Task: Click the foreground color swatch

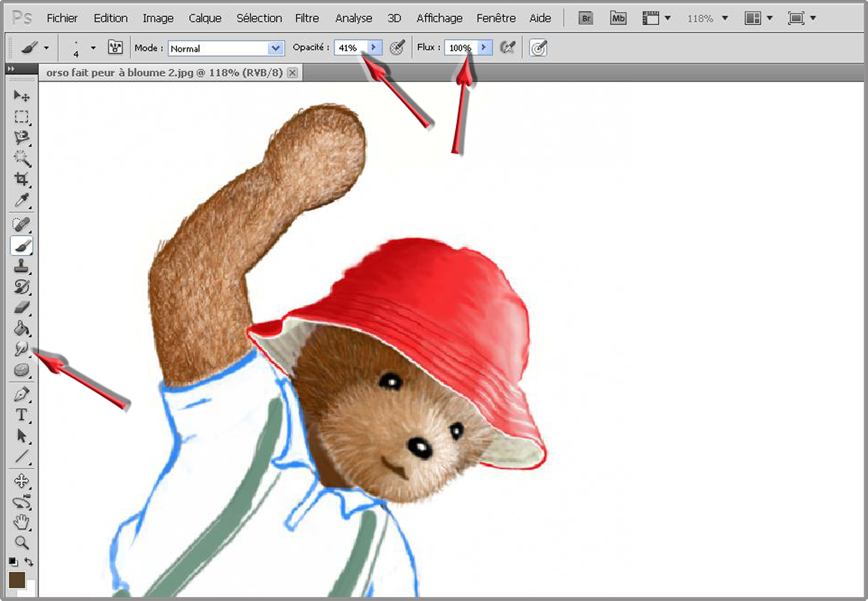Action: tap(17, 579)
